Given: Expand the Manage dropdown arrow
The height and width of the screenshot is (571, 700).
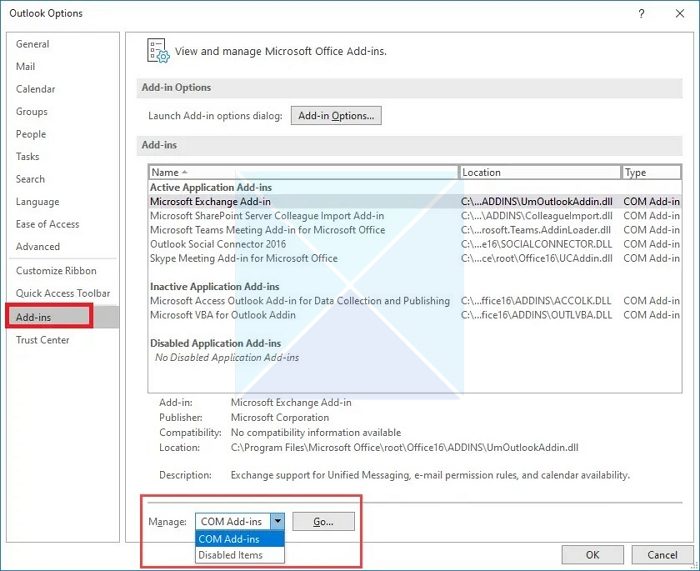Looking at the screenshot, I should (277, 521).
